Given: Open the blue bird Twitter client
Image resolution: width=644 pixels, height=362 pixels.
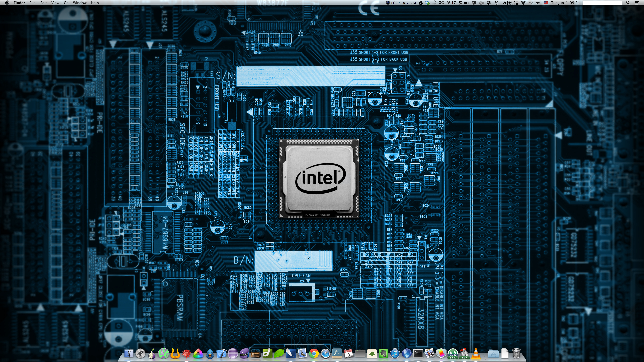Looking at the screenshot, I should 210,354.
